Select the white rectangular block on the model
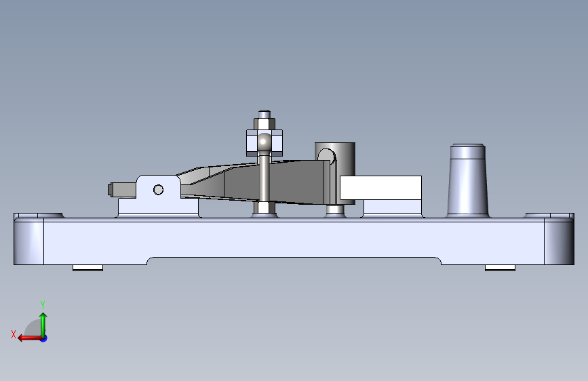 380,188
